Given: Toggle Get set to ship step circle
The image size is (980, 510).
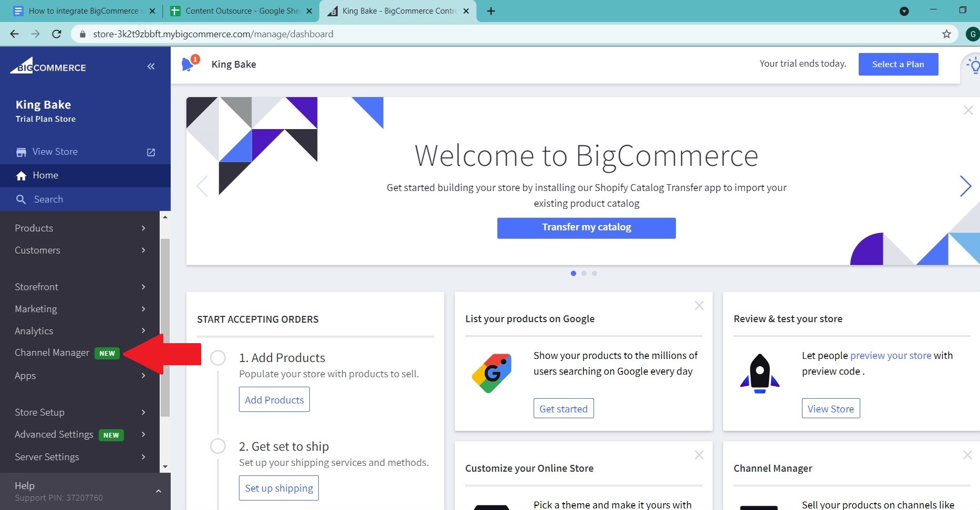Looking at the screenshot, I should click(x=218, y=447).
